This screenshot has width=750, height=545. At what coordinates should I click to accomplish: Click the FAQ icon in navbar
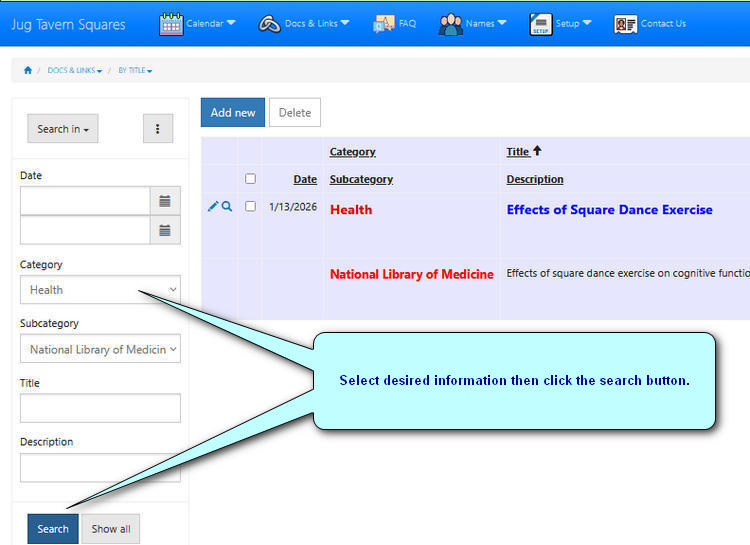tap(384, 24)
